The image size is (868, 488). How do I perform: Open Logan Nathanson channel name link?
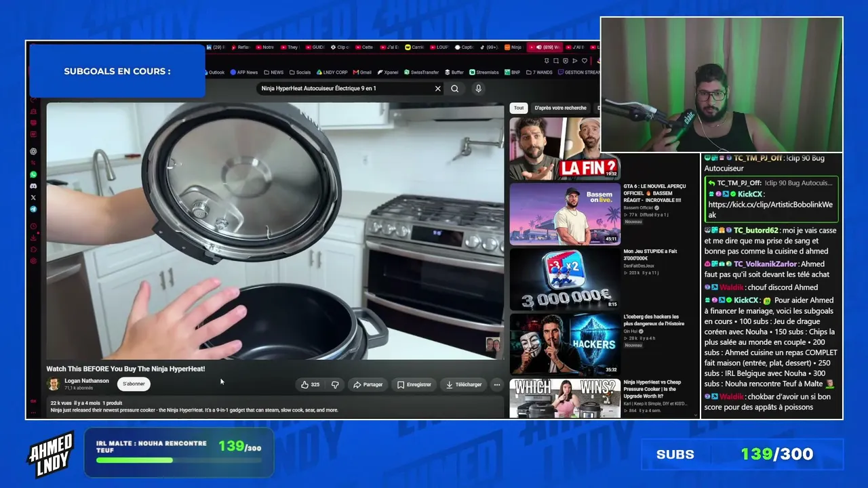click(87, 381)
